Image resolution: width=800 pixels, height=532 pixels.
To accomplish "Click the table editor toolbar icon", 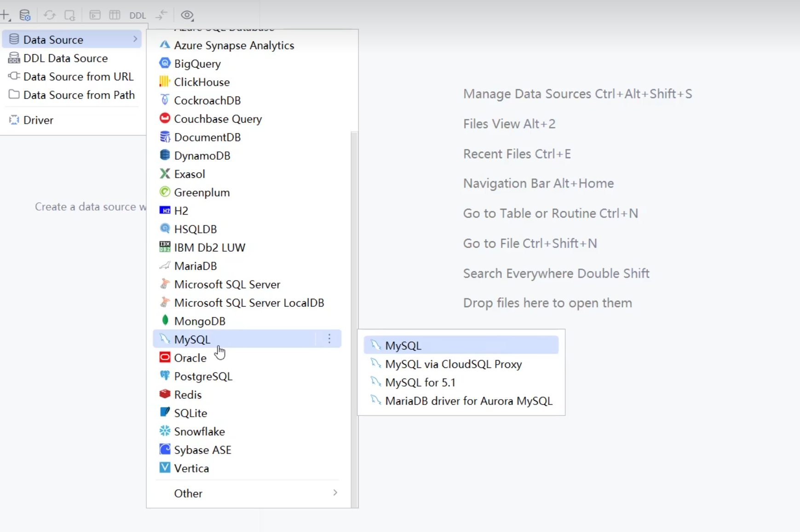I will coord(115,15).
